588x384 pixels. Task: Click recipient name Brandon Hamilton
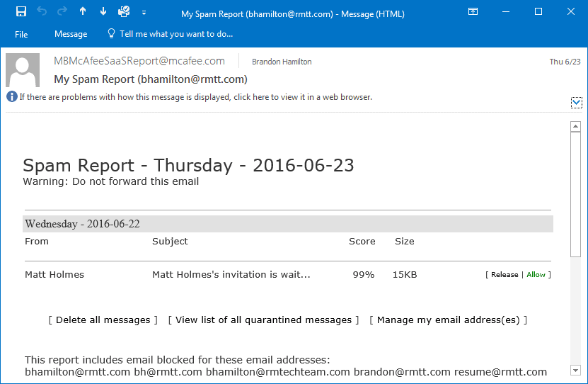click(x=282, y=62)
